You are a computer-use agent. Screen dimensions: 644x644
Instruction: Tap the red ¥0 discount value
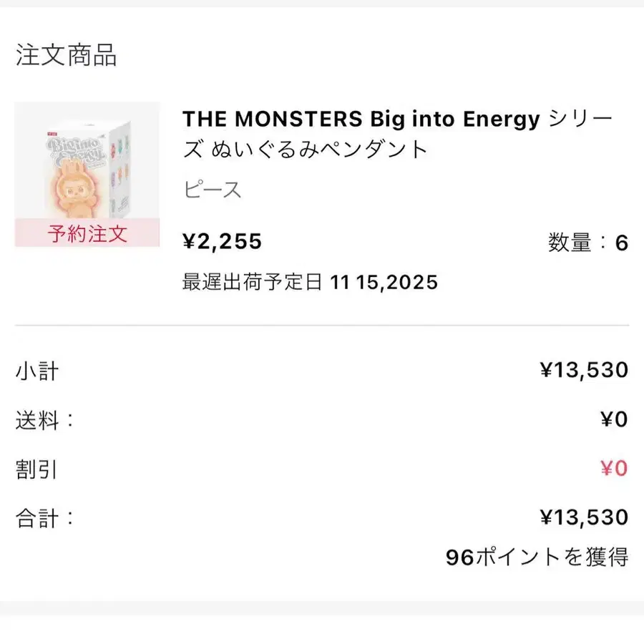point(614,469)
